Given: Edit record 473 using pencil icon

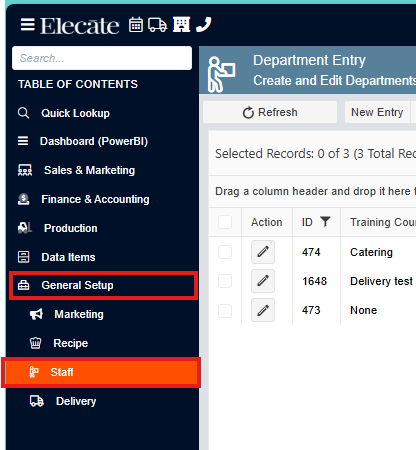Looking at the screenshot, I should coord(263,310).
